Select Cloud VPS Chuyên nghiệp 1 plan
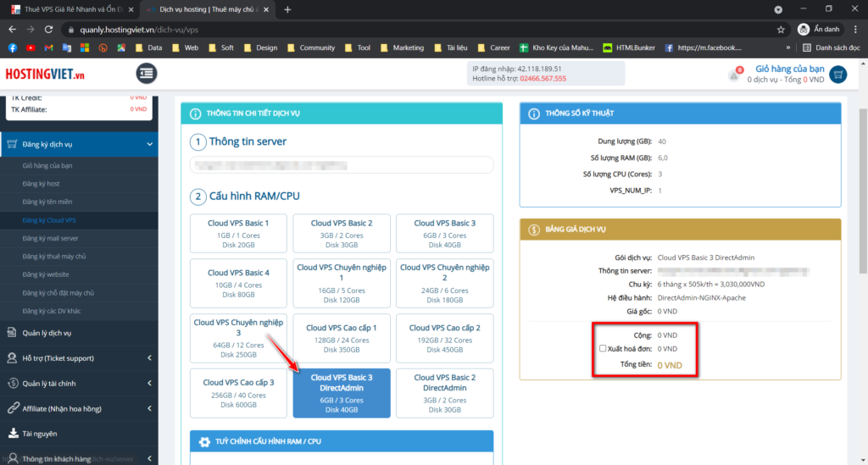 (x=342, y=283)
